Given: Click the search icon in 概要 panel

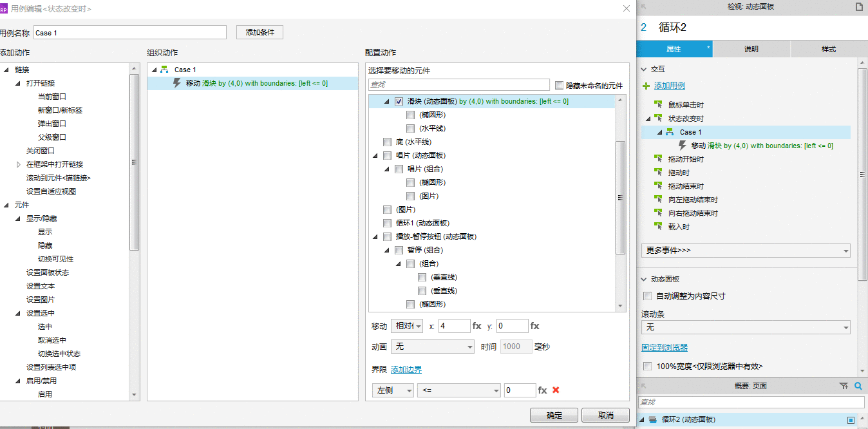Looking at the screenshot, I should [x=858, y=386].
